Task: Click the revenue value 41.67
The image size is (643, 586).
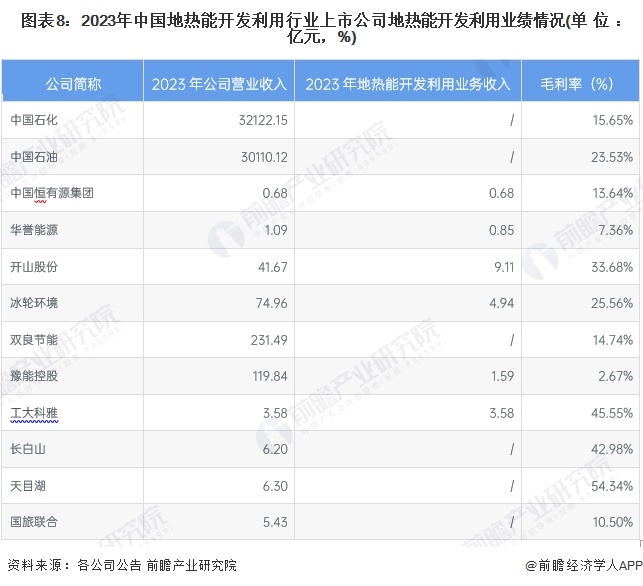Action: click(x=273, y=267)
